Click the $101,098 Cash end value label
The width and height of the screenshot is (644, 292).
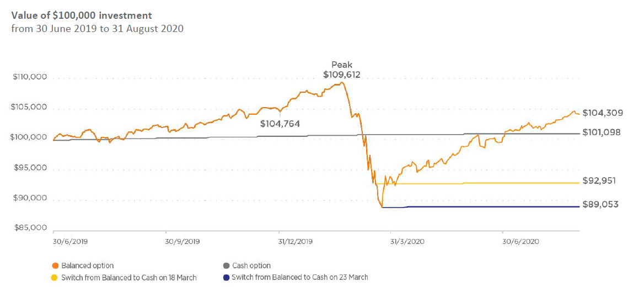coord(603,132)
